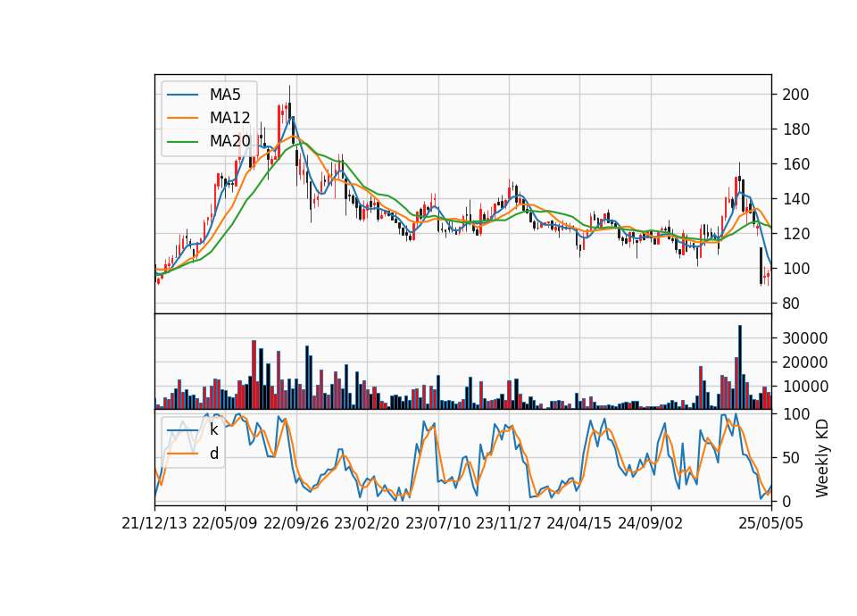857x616 pixels.
Task: Click the 180 price axis label
Action: 795,129
